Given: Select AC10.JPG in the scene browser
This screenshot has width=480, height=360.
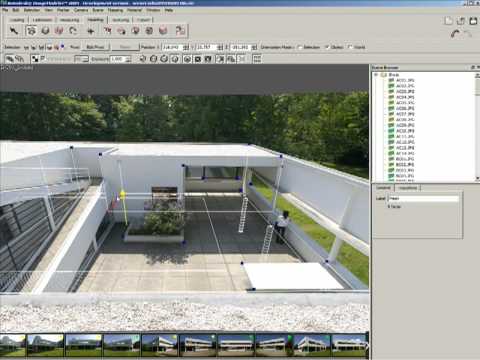Looking at the screenshot, I should (405, 131).
